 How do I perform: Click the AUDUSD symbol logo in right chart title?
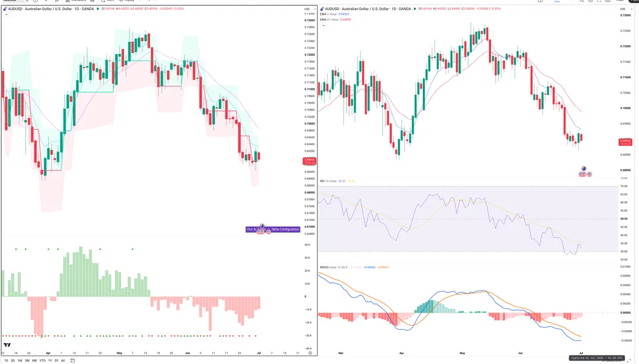point(322,9)
